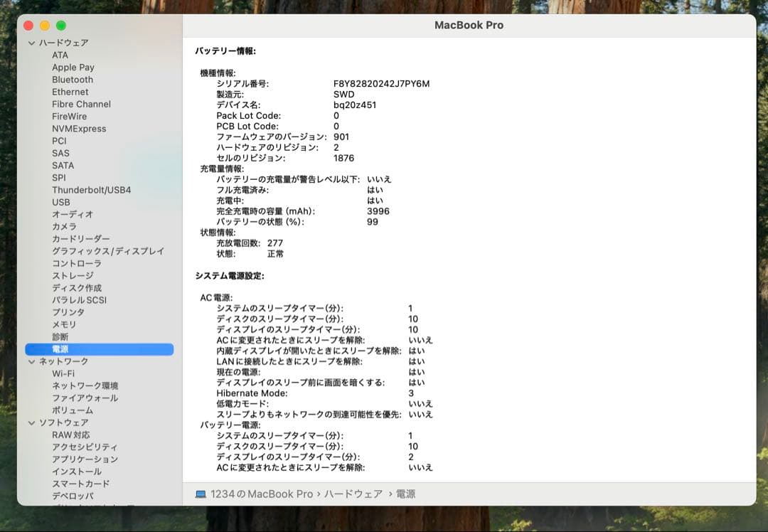Collapse the ネットワーク section

(x=31, y=361)
